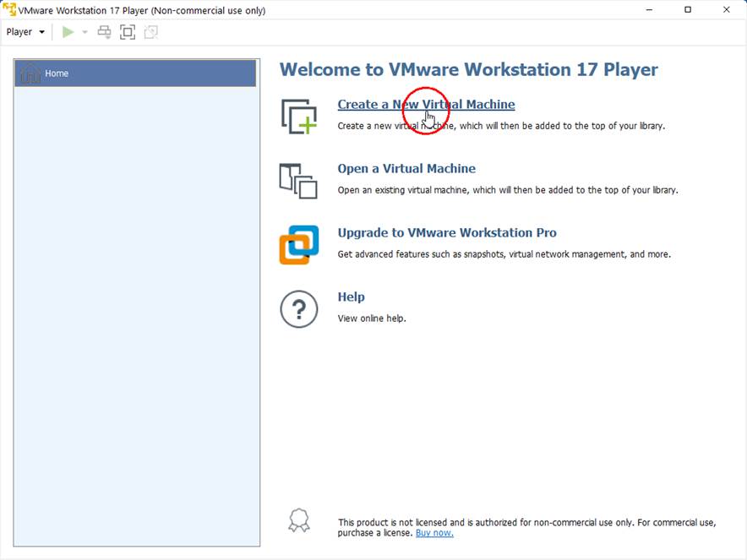Image resolution: width=747 pixels, height=560 pixels.
Task: Click the new virtual machine plus icon
Action: (x=298, y=116)
